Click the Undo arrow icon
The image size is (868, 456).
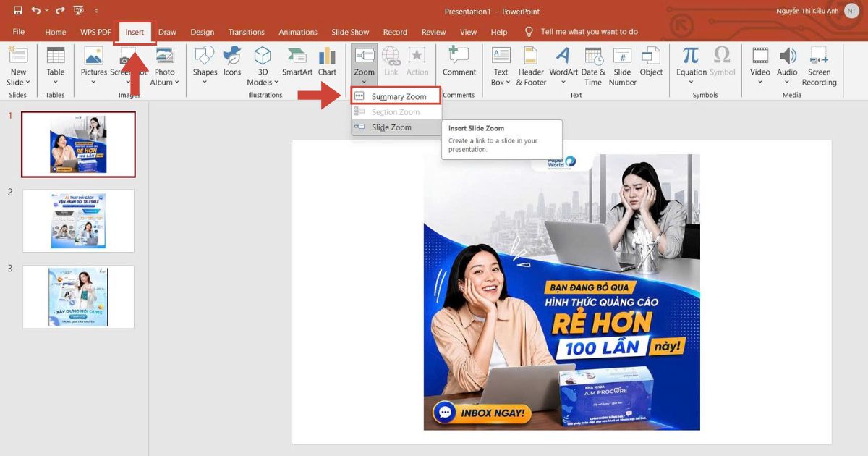pos(35,11)
